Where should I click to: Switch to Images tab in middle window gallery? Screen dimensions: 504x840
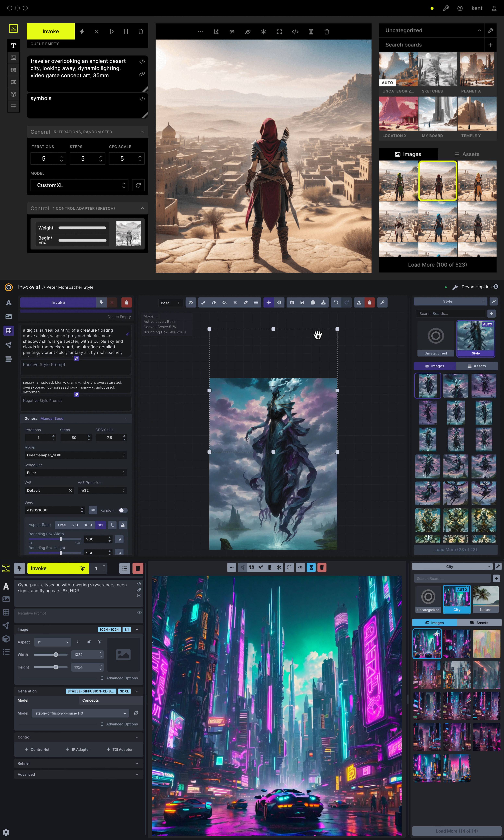[435, 366]
